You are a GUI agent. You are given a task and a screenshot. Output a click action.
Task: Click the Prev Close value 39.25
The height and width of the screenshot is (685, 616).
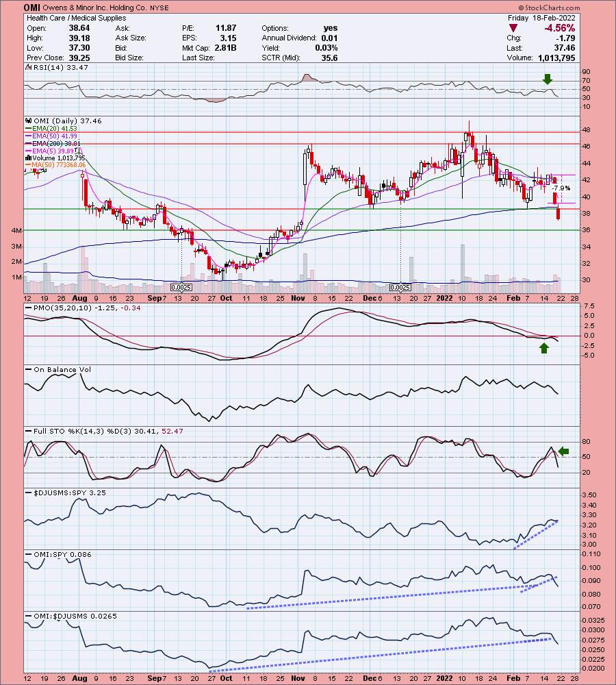tap(79, 58)
